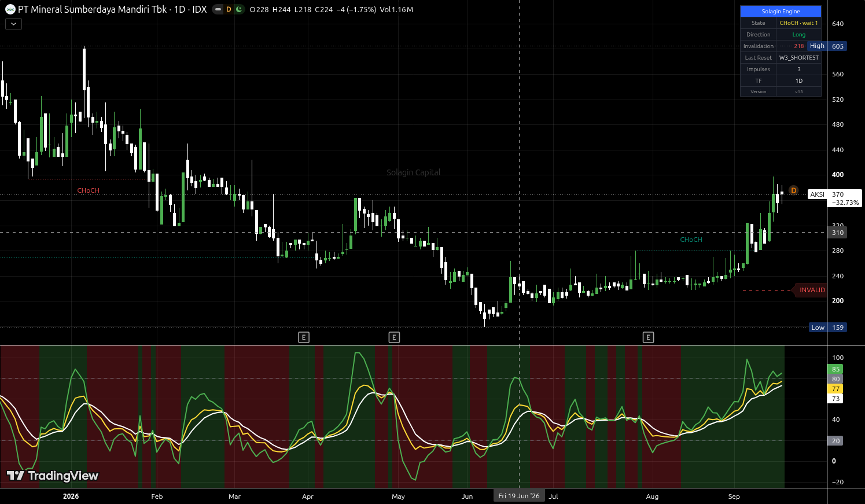Click the yellow 77 oscillator value tag
This screenshot has width=865, height=504.
point(835,389)
